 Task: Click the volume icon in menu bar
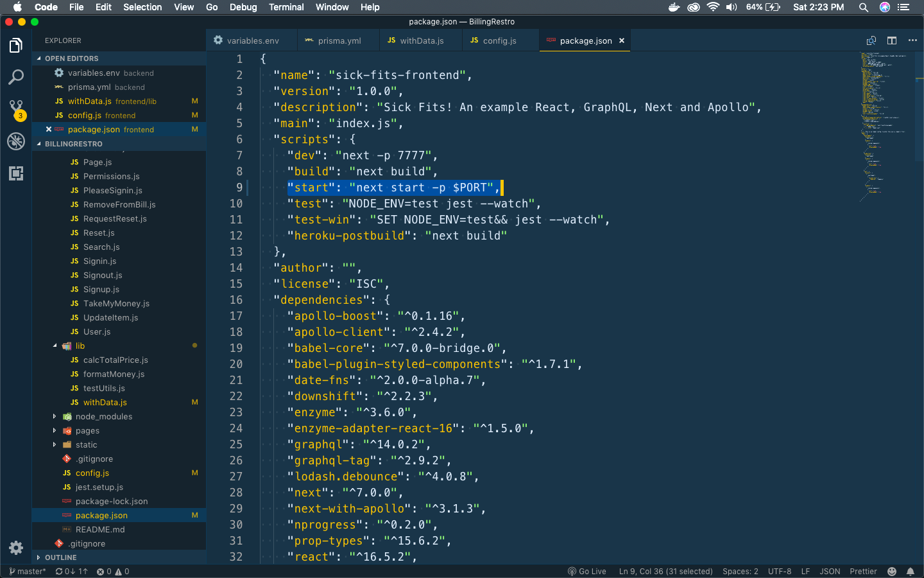click(732, 7)
